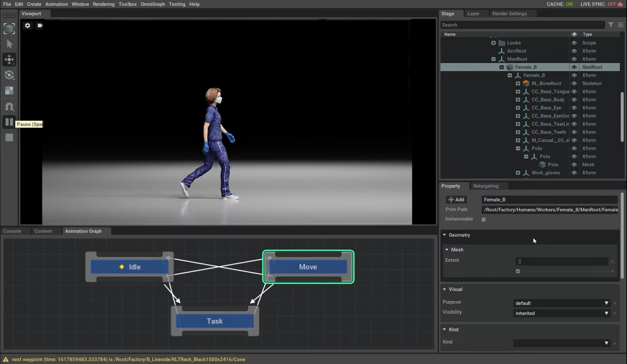Choose the Rotate tool in left toolbar

click(x=9, y=75)
